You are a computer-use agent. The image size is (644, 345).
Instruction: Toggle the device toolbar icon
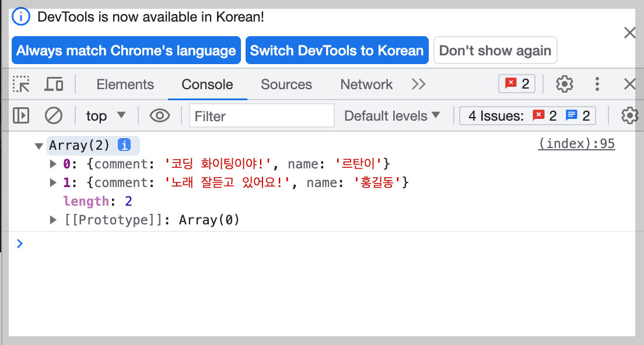(x=54, y=84)
